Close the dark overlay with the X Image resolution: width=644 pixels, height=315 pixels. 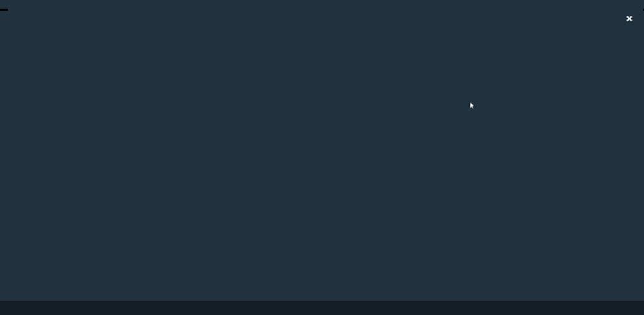[629, 18]
